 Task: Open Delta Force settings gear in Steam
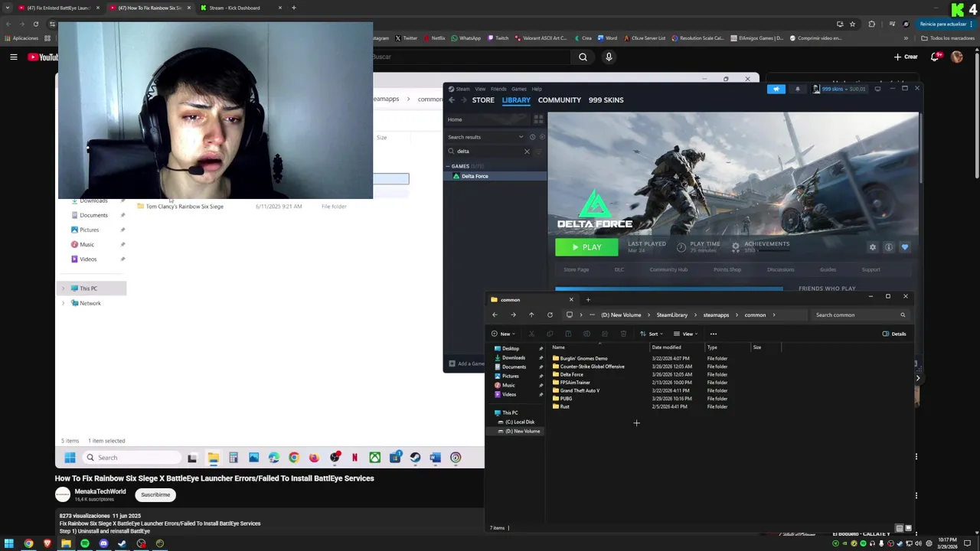click(x=872, y=247)
